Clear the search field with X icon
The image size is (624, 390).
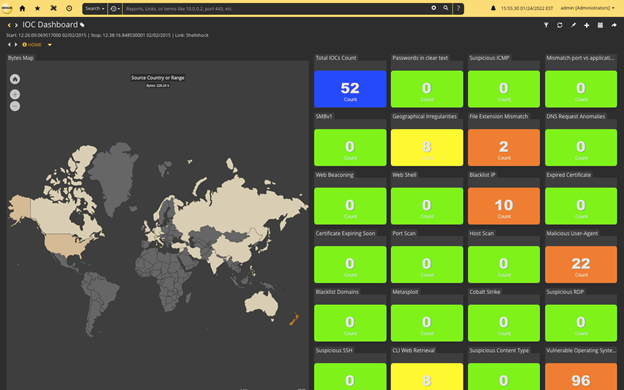point(434,8)
